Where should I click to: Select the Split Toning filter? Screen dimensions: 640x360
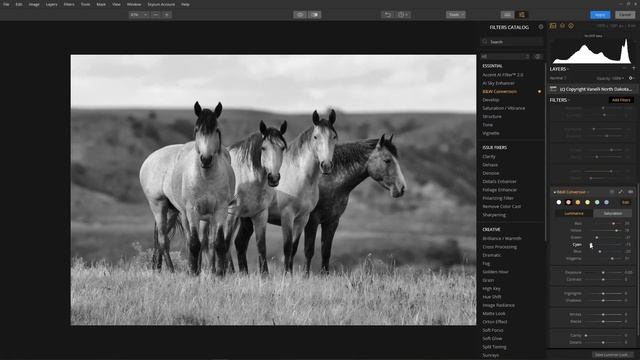pos(494,347)
